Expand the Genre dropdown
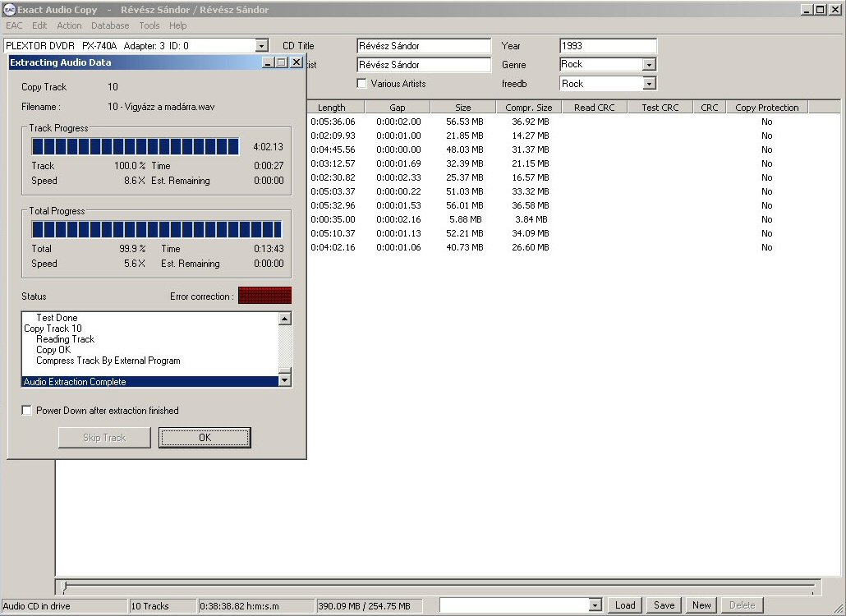 point(649,65)
